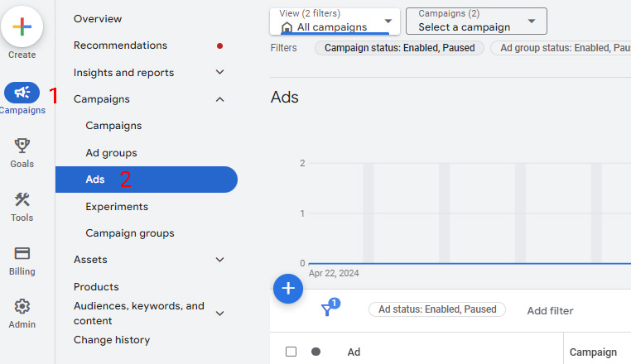Click the Campaign column header
The image size is (631, 364).
pos(593,352)
